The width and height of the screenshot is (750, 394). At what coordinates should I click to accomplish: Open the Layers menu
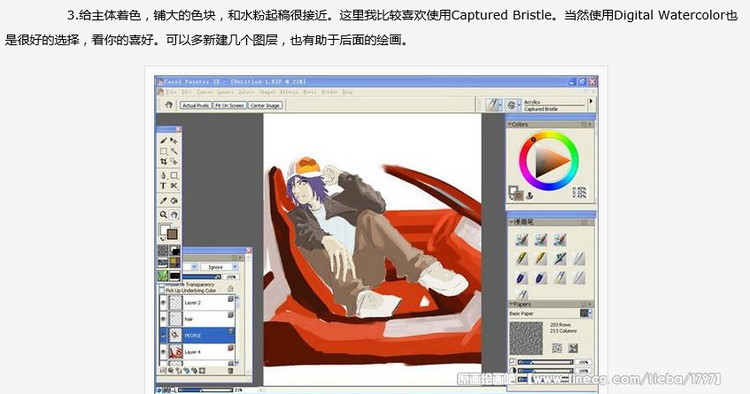pos(225,92)
